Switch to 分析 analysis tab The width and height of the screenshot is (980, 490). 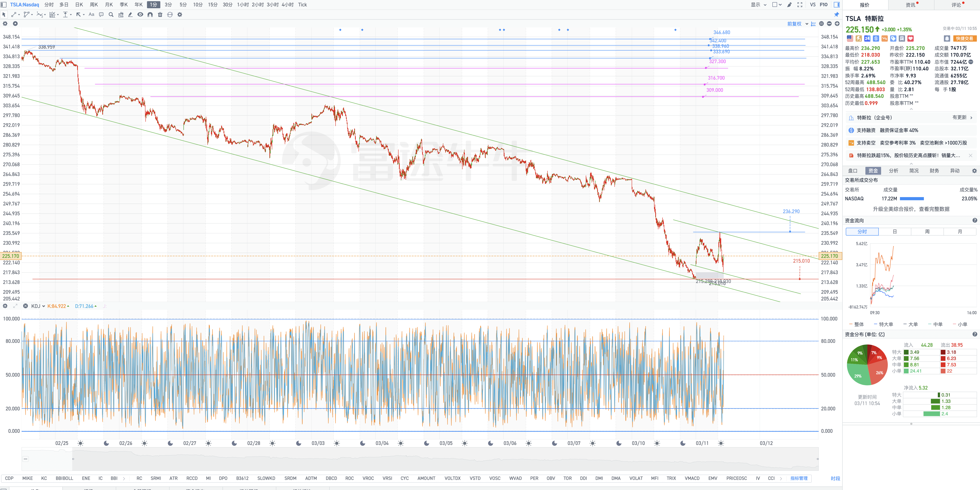pos(893,171)
